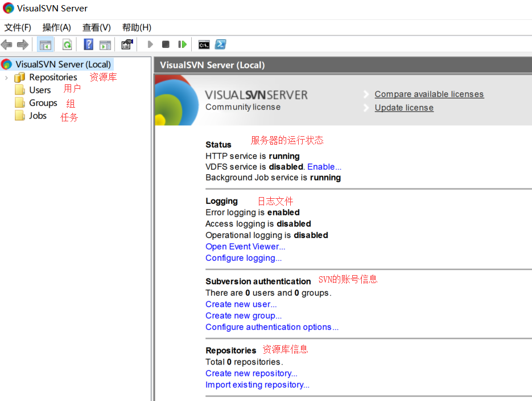Open the 操作(A) menu

[57, 27]
